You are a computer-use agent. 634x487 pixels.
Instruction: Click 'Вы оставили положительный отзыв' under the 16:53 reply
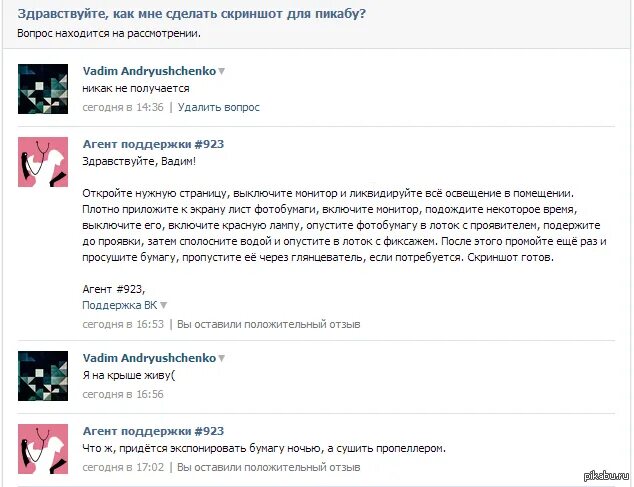tap(268, 324)
